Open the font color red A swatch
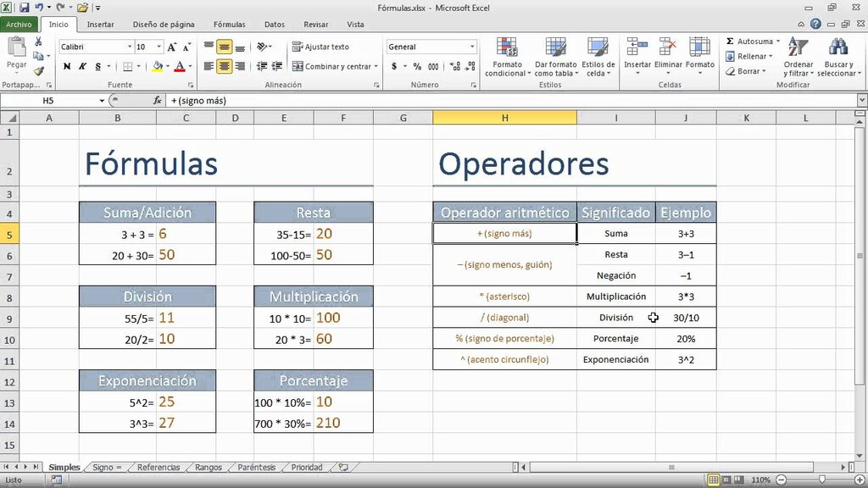This screenshot has width=868, height=488. (x=180, y=66)
